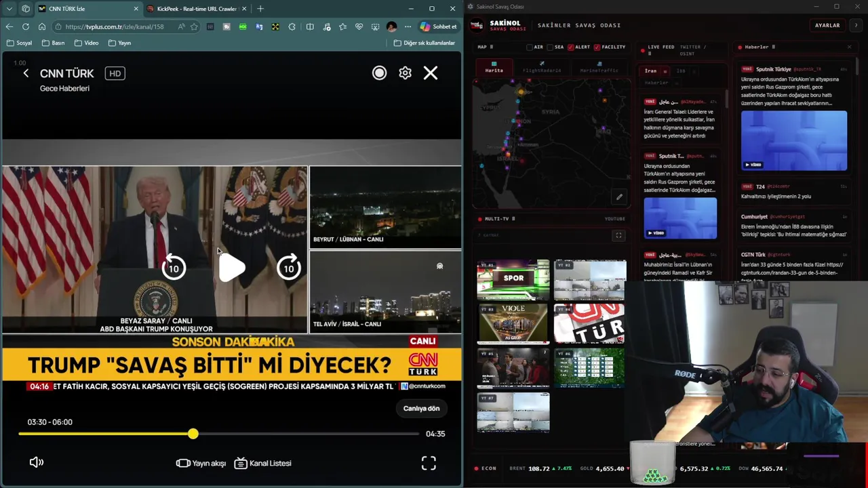Reload the tvplus page

[x=25, y=26]
